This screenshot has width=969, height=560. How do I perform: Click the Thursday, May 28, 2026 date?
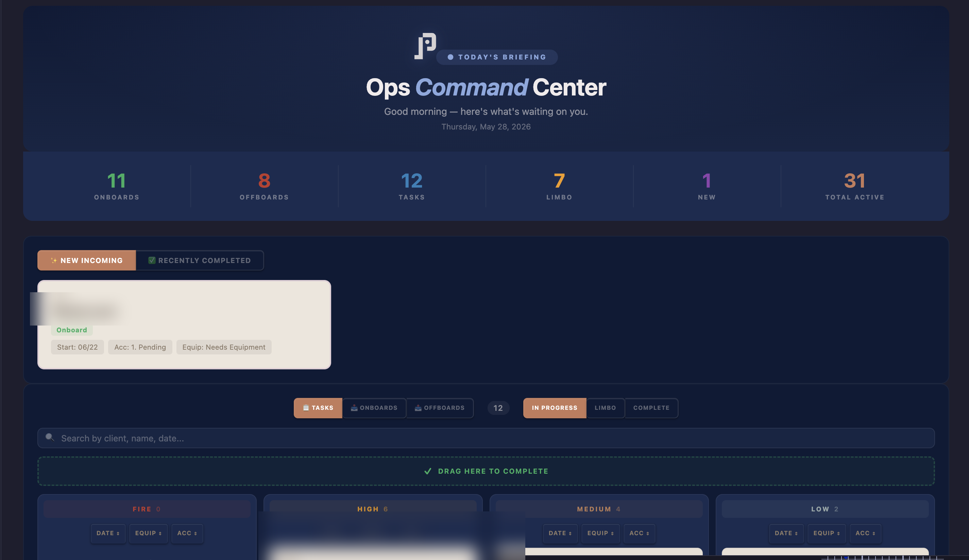(x=486, y=127)
